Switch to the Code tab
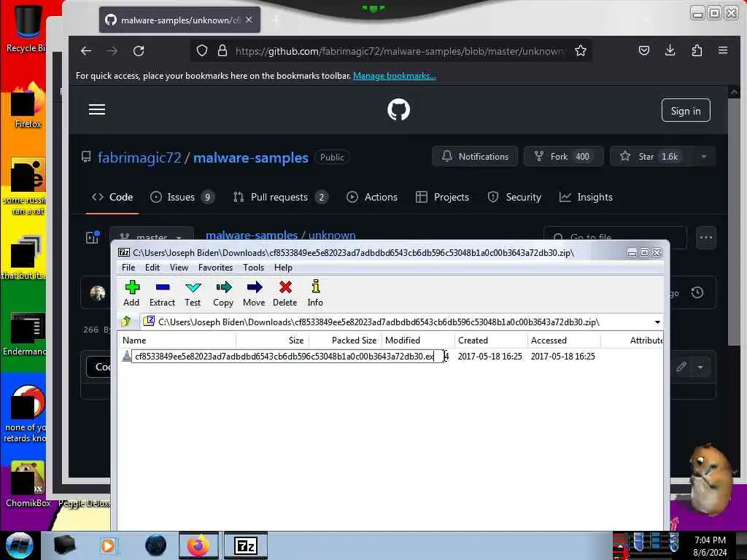Viewport: 747px width, 560px height. click(112, 197)
